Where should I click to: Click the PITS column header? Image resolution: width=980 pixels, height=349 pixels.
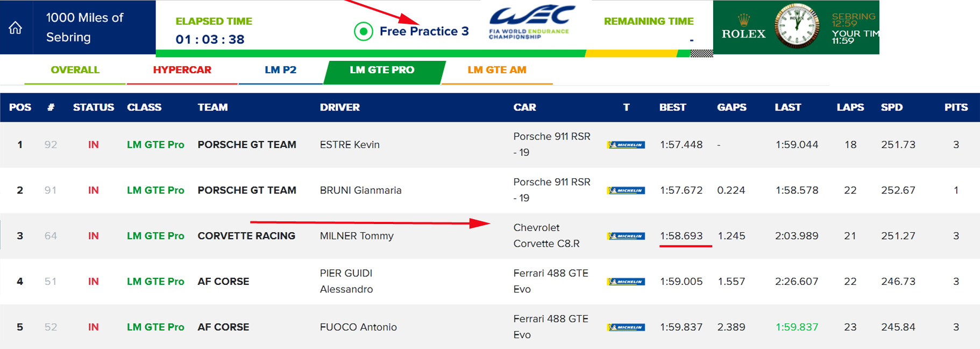tap(956, 107)
